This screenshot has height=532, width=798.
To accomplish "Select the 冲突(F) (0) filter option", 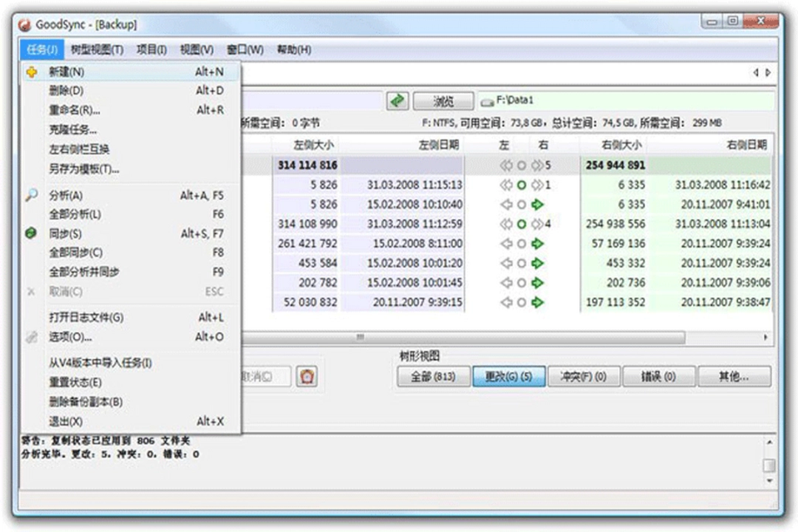I will coord(584,376).
